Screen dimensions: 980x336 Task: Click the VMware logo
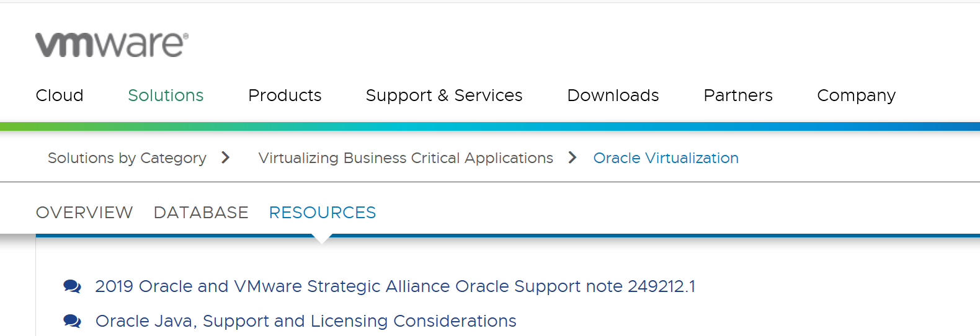coord(112,45)
